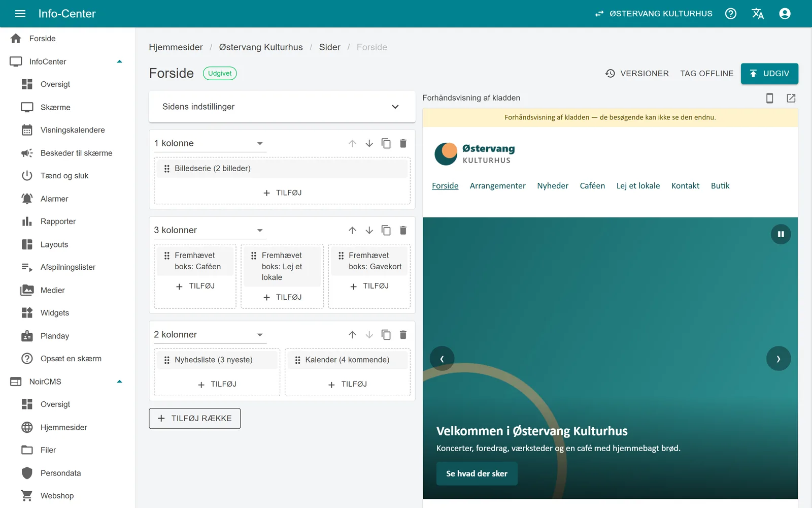
Task: Click the UDGIV publish button
Action: 769,74
